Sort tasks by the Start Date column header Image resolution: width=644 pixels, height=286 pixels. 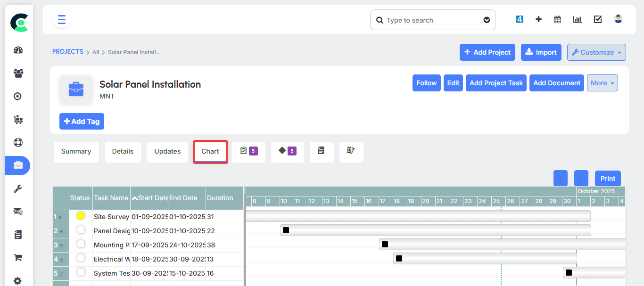pyautogui.click(x=149, y=198)
